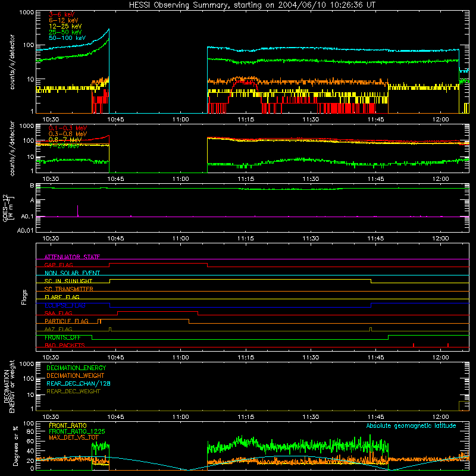Viewport: 476px width, 476px height.
Task: Click the REAR_DEC_WEIGHT legend label
Action: [x=73, y=392]
